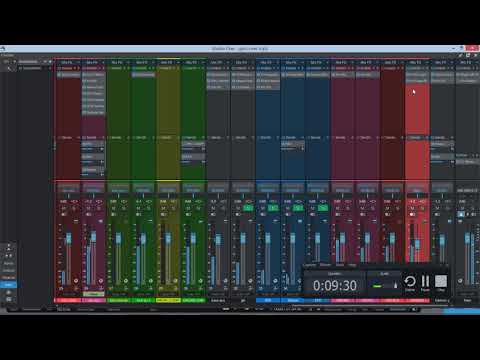This screenshot has height=360, width=480.
Task: Click the icon just below the blue left-panel button
Action: 8,292
